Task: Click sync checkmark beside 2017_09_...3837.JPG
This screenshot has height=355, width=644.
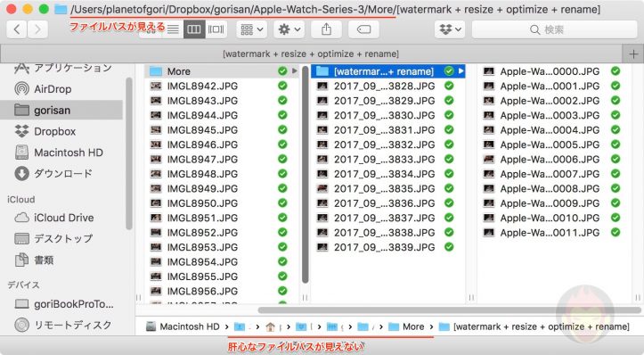Action: 449,218
